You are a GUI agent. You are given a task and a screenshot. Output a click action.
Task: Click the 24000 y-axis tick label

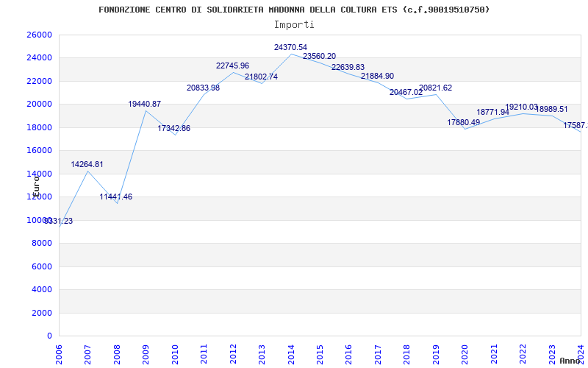[x=40, y=58]
